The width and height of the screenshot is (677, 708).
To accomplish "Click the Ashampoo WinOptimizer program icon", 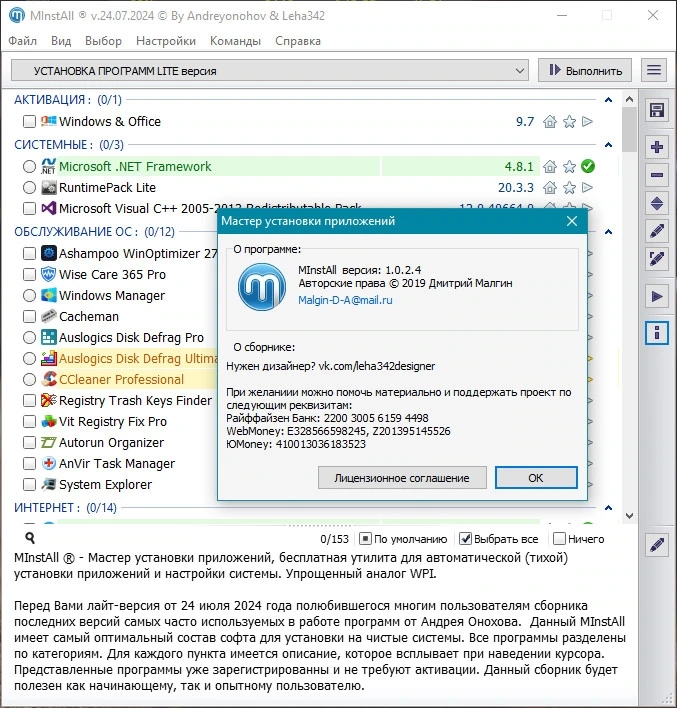I will (x=48, y=253).
